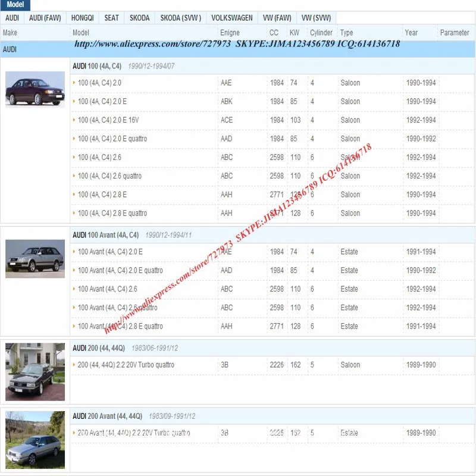Select the VW (SVW) tab
This screenshot has width=476, height=476.
316,18
